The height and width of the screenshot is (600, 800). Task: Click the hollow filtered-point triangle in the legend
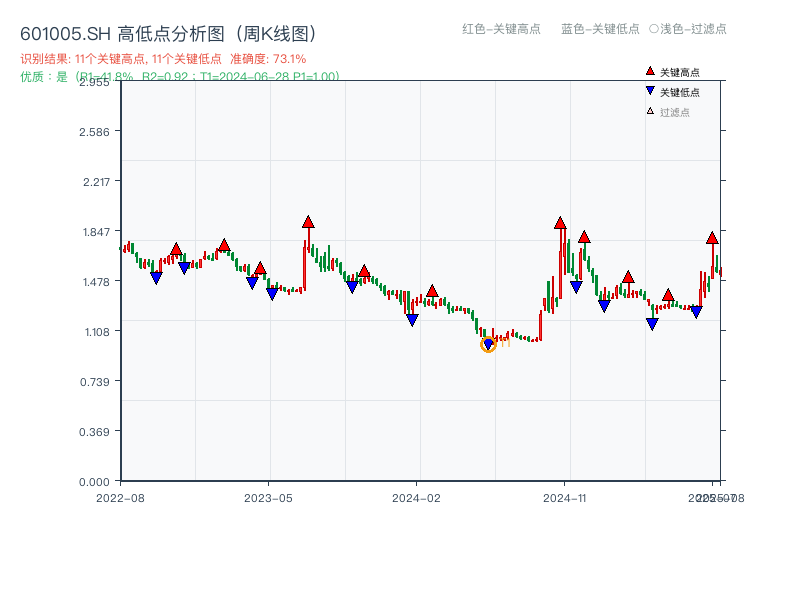pos(650,111)
